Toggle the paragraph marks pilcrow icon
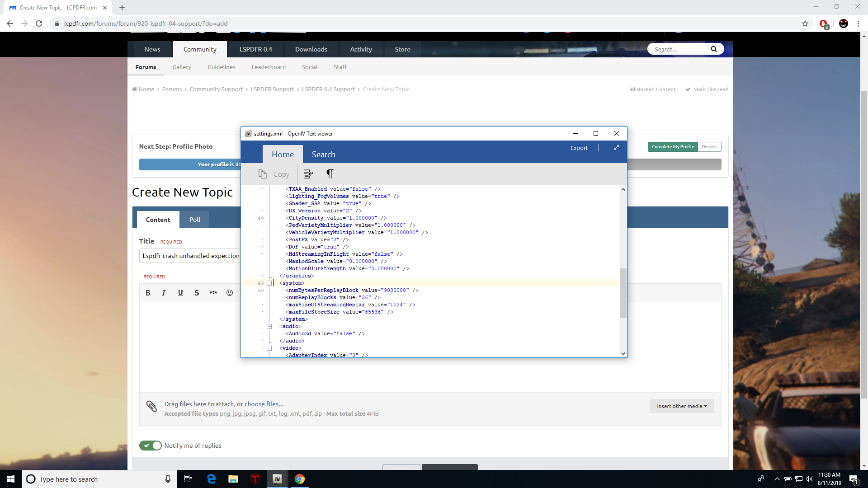 [330, 174]
